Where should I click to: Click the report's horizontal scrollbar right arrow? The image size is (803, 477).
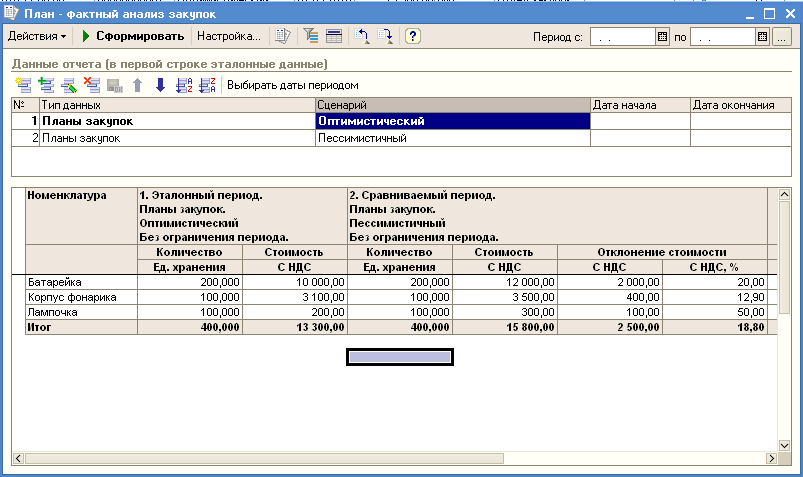tap(770, 457)
